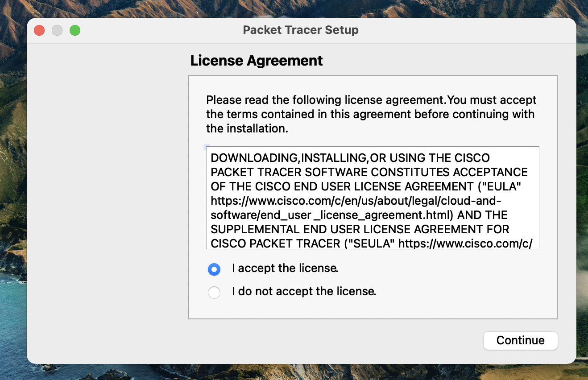
Task: Close the Packet Tracer Setup window
Action: coord(39,30)
